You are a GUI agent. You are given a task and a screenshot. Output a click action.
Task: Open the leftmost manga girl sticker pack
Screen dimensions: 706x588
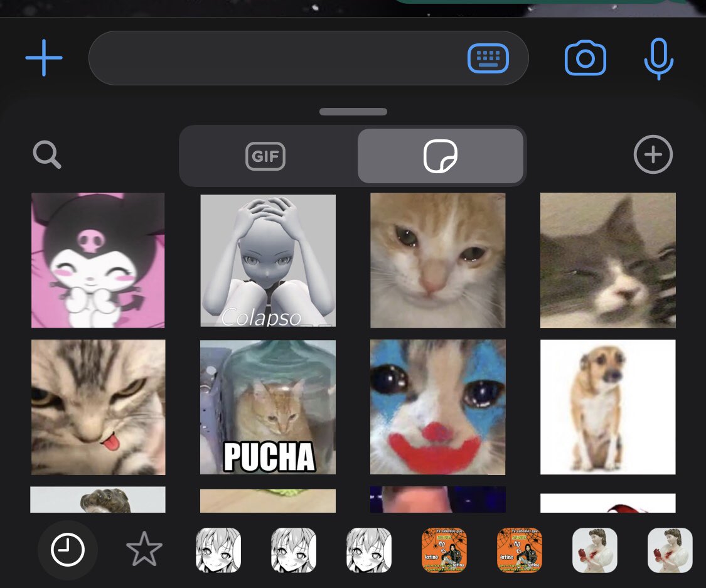coord(218,550)
